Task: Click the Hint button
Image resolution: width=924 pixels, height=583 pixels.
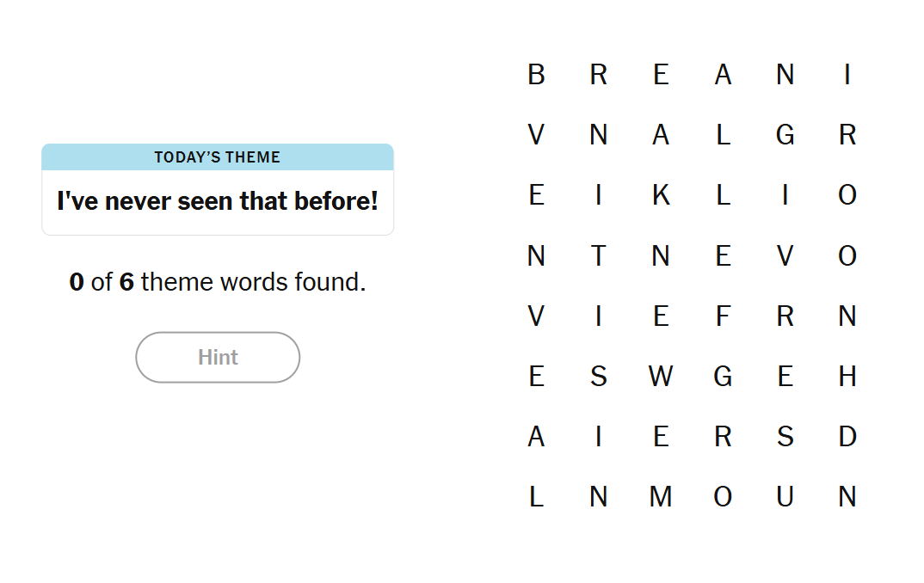Action: [x=218, y=357]
